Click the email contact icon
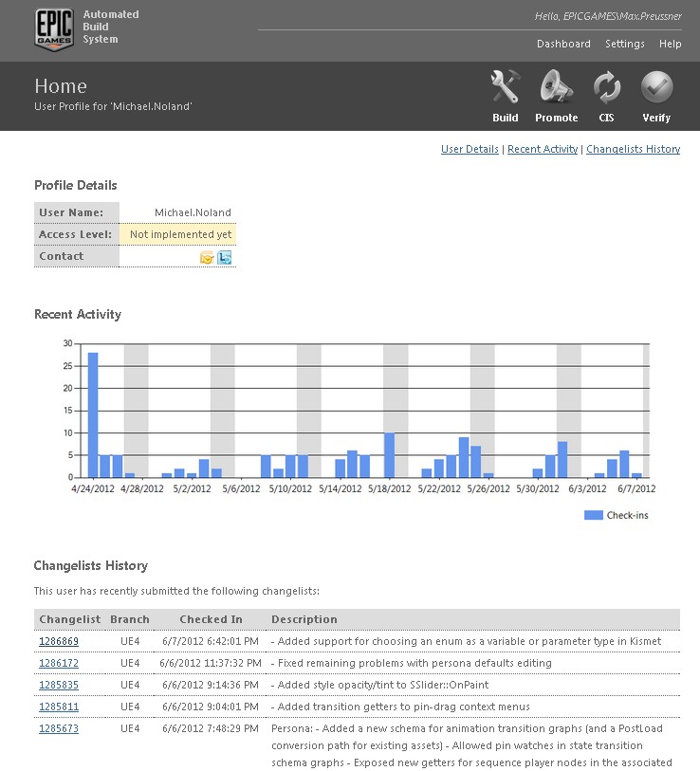The image size is (700, 771). click(207, 257)
